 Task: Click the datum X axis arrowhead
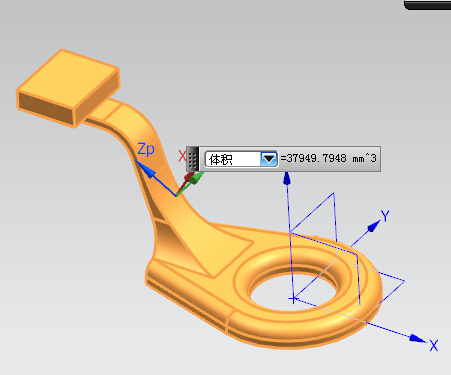pyautogui.click(x=417, y=338)
